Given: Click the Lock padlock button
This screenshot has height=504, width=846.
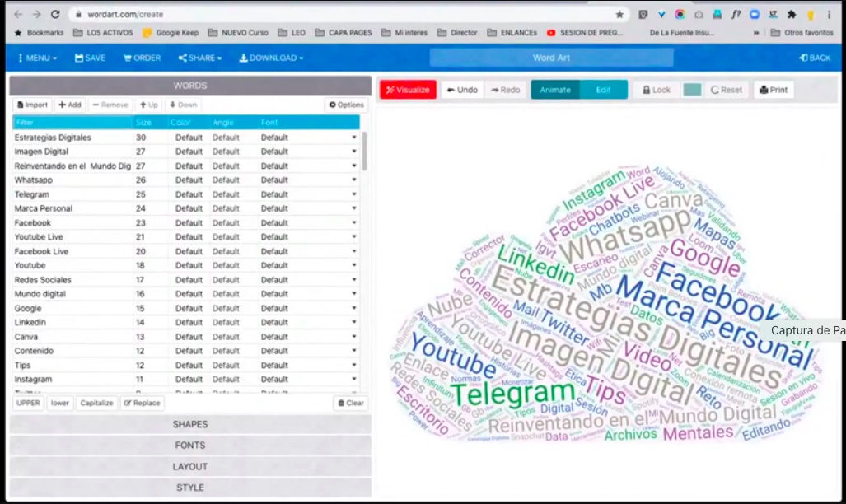Looking at the screenshot, I should click(656, 90).
